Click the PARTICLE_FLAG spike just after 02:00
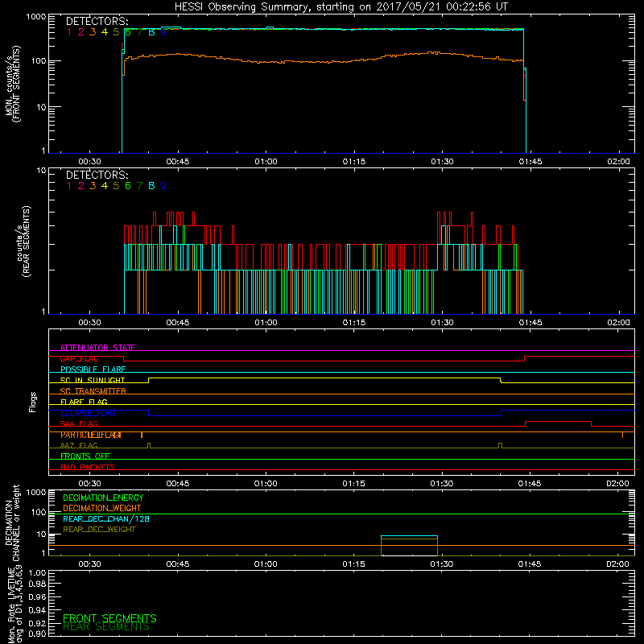Image resolution: width=644 pixels, height=644 pixels. click(622, 435)
